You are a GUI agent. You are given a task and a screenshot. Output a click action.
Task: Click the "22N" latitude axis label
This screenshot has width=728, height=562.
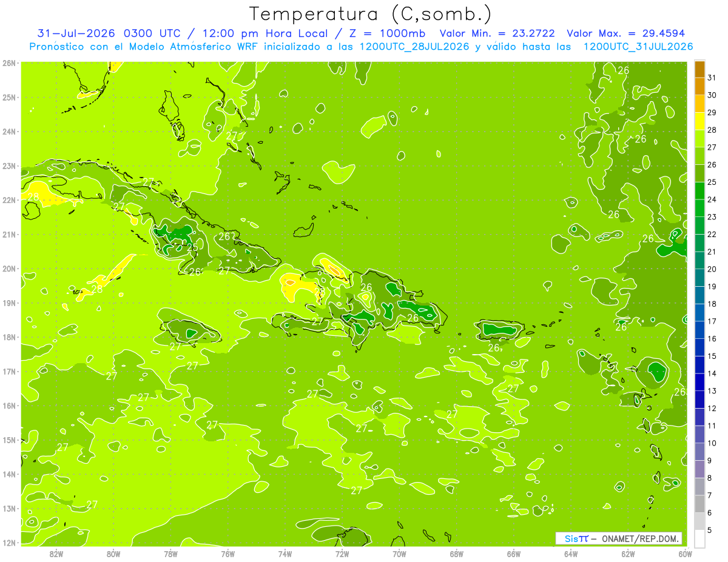(9, 200)
